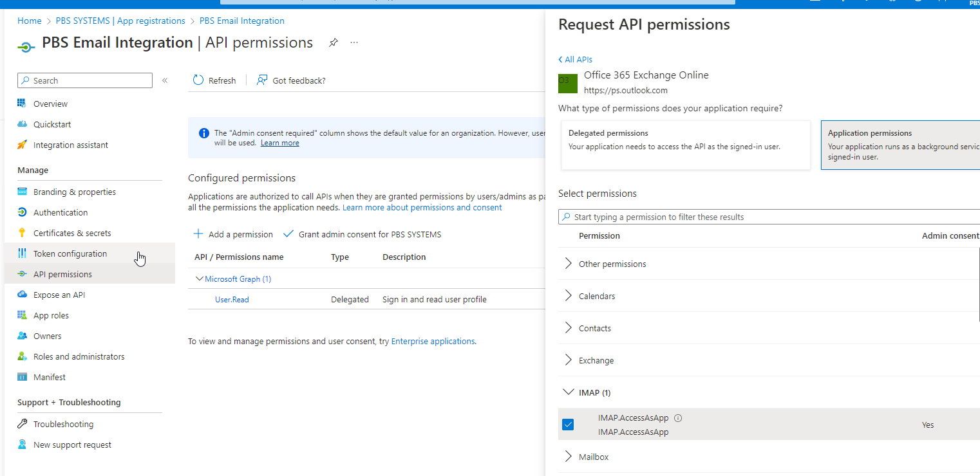Collapse the sidebar with double chevron
Image resolution: width=980 pixels, height=476 pixels.
(x=165, y=80)
